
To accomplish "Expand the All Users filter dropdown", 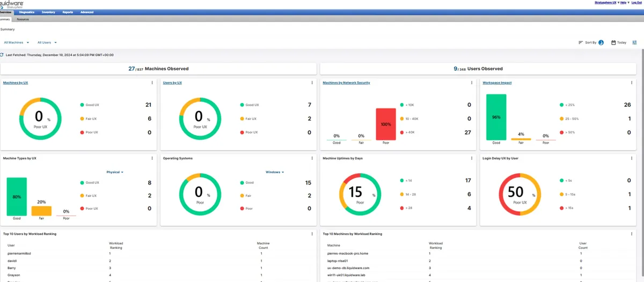I will [47, 42].
